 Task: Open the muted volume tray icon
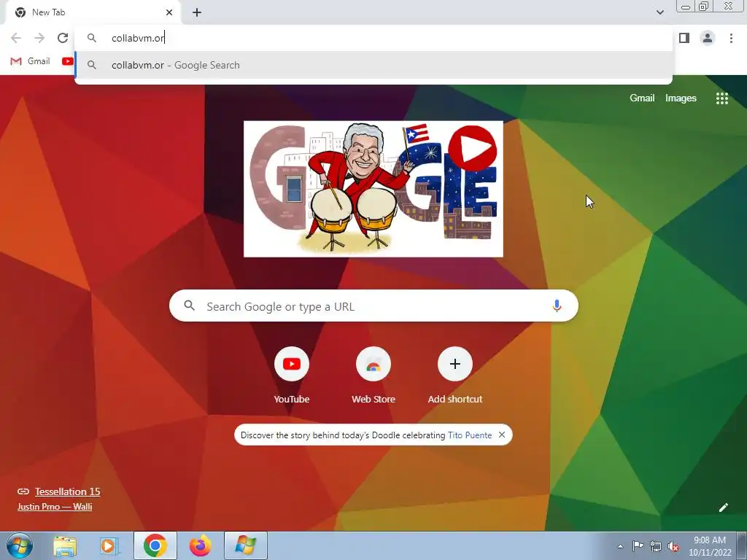click(673, 546)
